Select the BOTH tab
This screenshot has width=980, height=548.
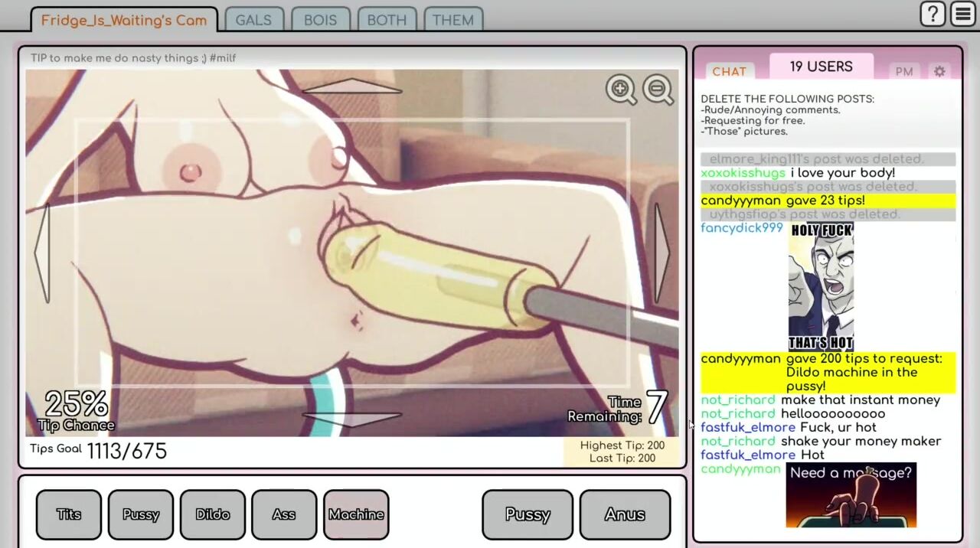(x=387, y=20)
